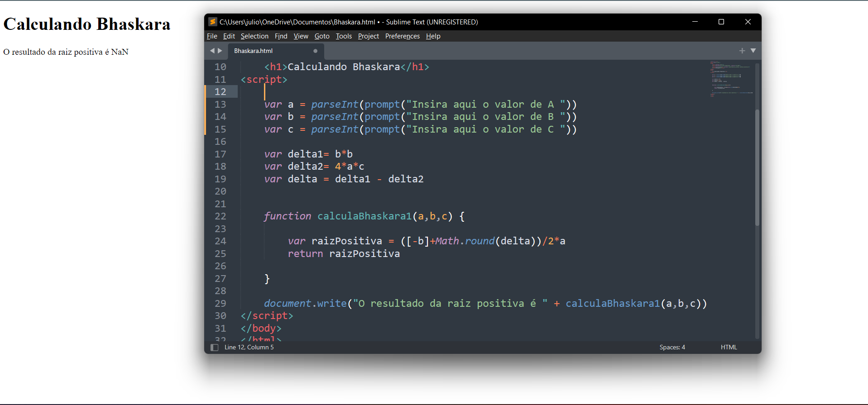The height and width of the screenshot is (405, 868).
Task: Maximize the Sublime Text window
Action: tap(721, 22)
